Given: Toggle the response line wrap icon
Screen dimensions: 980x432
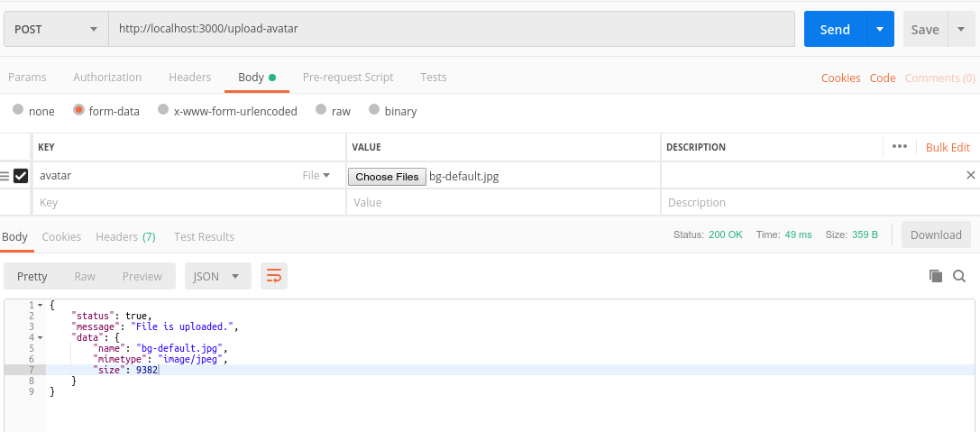Looking at the screenshot, I should pos(274,276).
